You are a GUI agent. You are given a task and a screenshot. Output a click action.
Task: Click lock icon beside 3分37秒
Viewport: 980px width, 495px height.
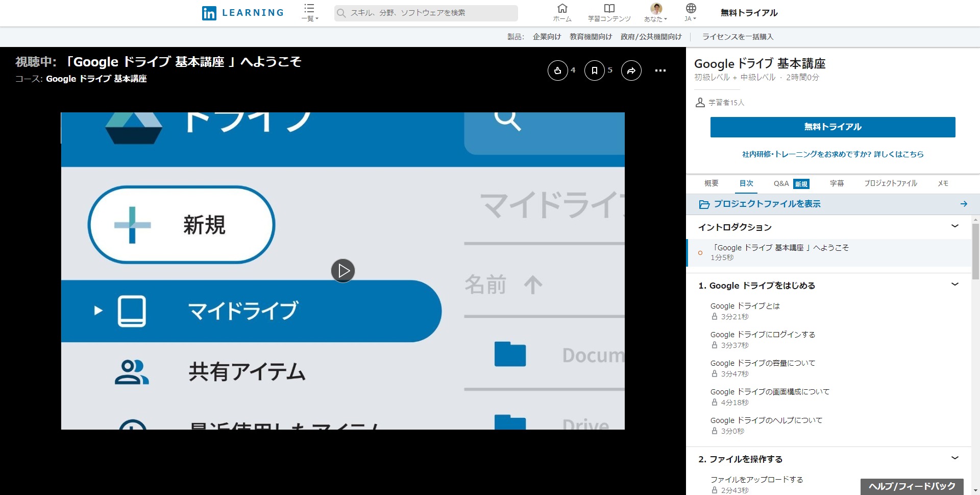714,345
